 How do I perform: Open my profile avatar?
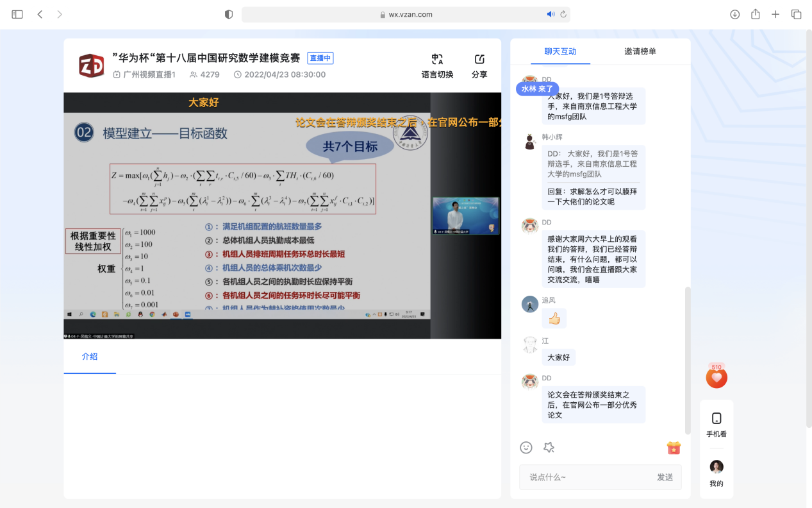(717, 467)
